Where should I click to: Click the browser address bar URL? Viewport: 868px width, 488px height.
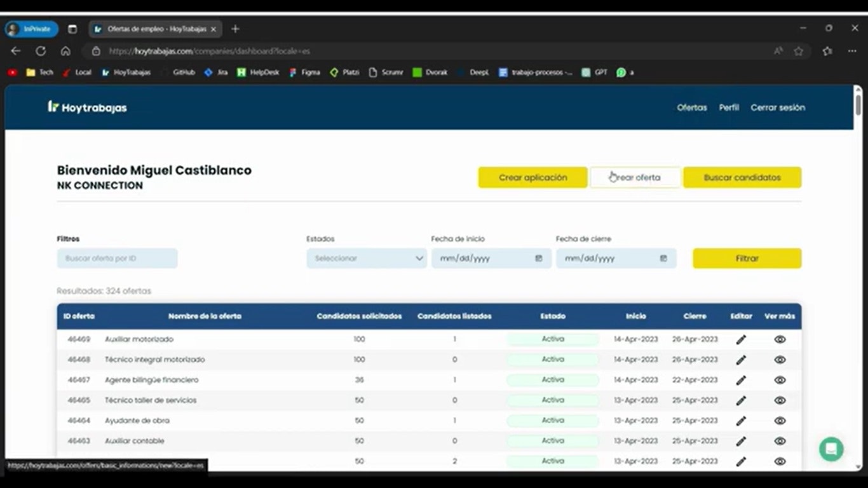tap(210, 51)
